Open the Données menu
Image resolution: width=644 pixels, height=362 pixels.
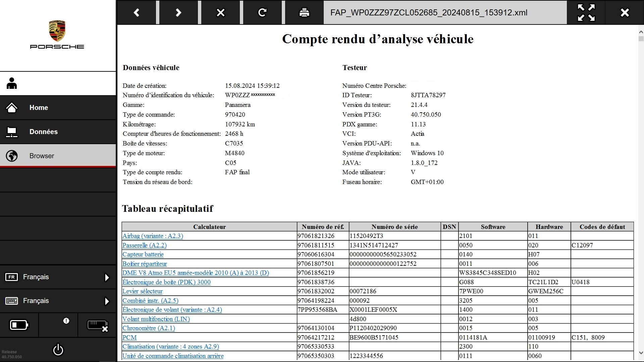tap(58, 132)
